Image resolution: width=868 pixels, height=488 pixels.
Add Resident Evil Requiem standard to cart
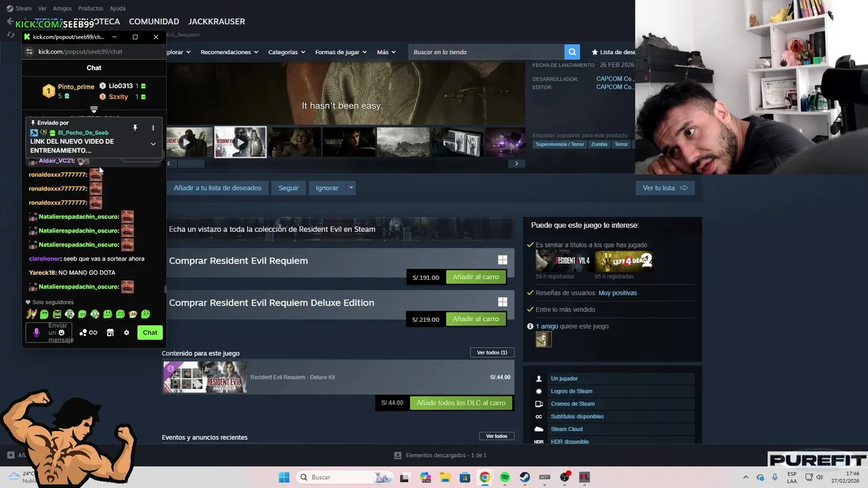click(x=476, y=277)
